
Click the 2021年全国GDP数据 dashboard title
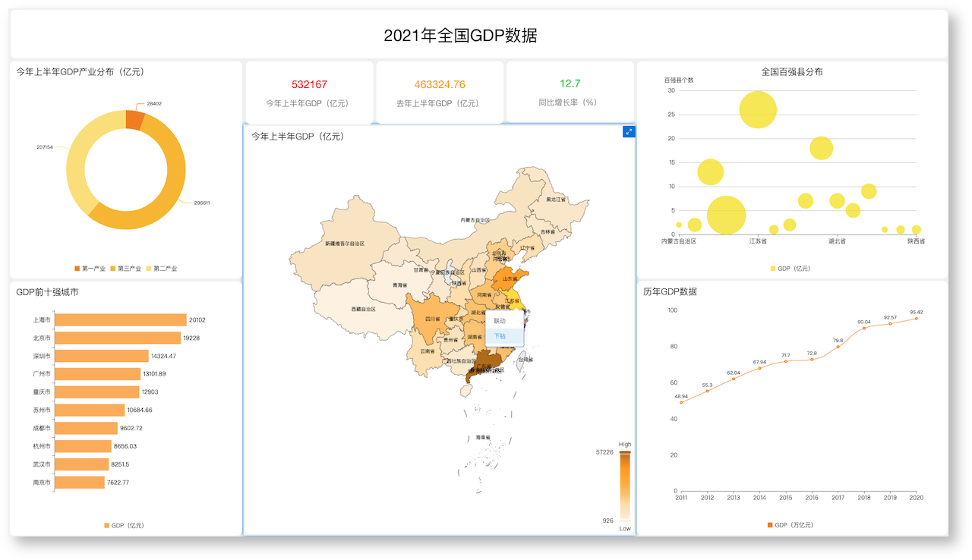tap(460, 36)
